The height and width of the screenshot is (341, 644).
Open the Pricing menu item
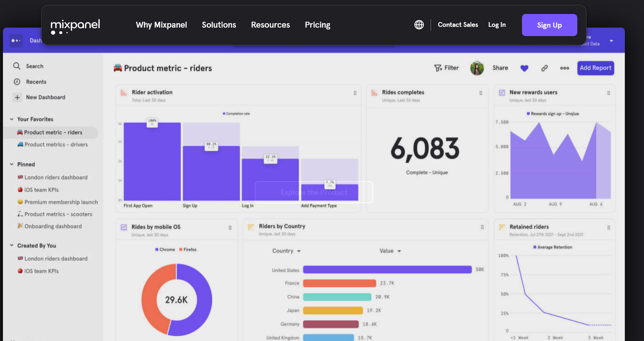click(317, 25)
